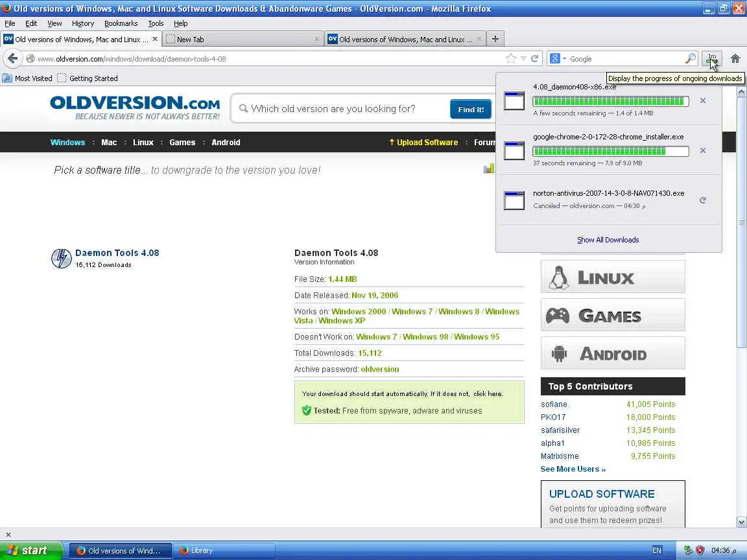Open contributor PKO17's profile

click(x=552, y=417)
